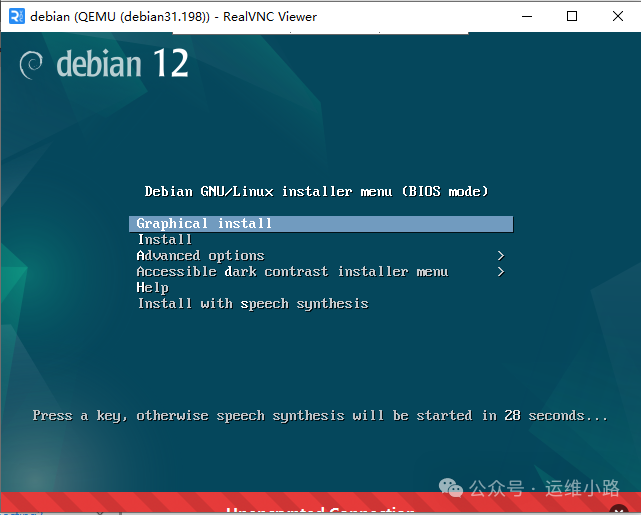Screen dimensions: 641x515
Task: Select Graphical install menu entry
Action: (x=321, y=224)
